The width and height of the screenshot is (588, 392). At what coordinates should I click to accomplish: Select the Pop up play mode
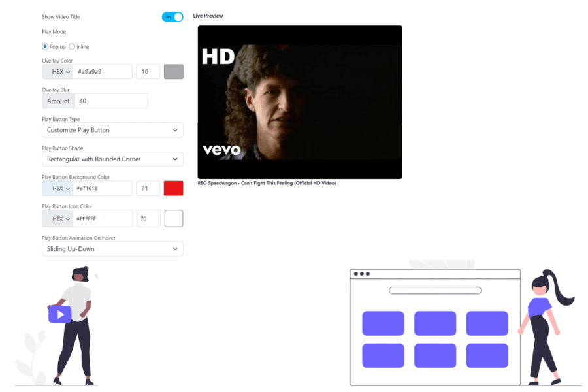pyautogui.click(x=45, y=46)
